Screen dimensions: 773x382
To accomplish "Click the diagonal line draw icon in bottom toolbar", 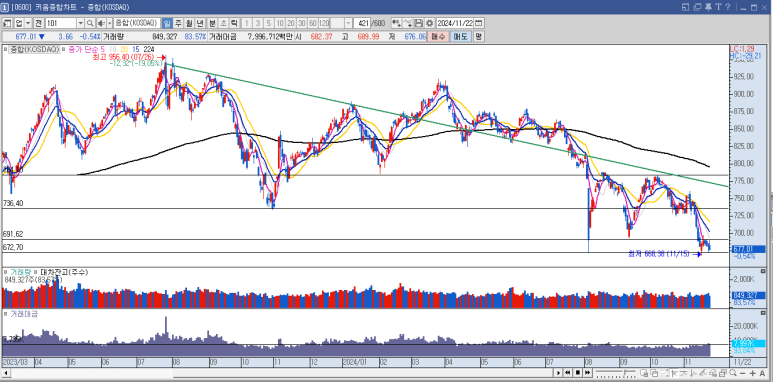I will 703,373.
